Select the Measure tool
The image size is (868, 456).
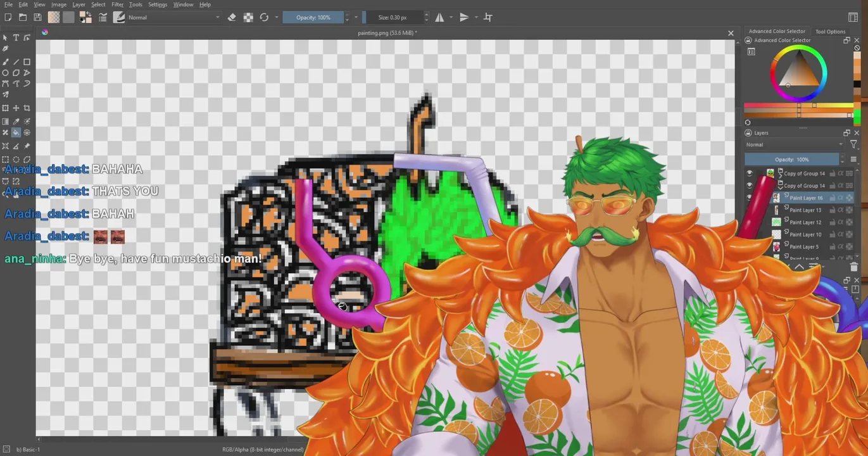click(x=16, y=146)
